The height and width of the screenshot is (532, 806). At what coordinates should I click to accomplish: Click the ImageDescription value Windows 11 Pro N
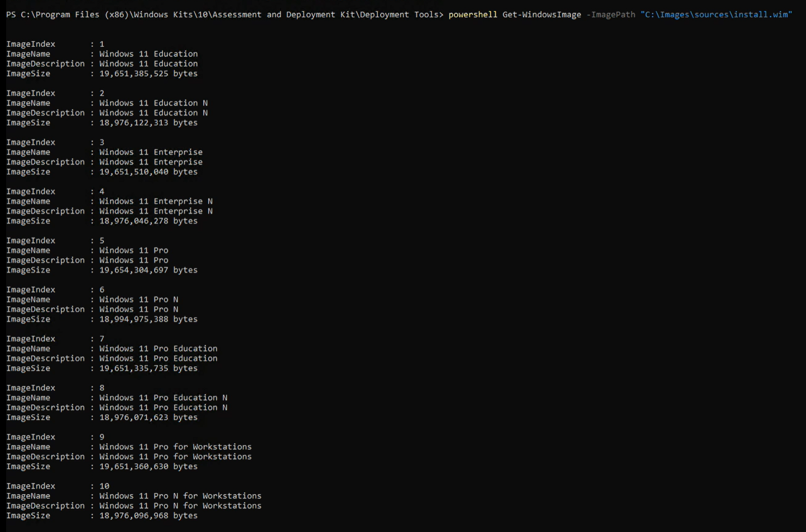coord(138,309)
